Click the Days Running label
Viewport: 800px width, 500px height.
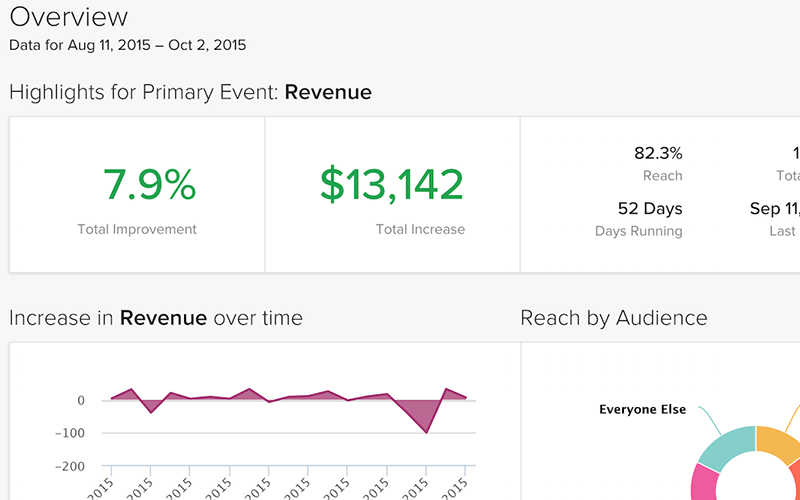[x=639, y=231]
